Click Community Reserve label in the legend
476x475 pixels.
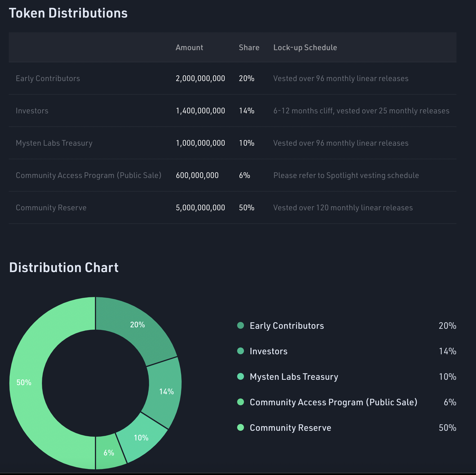pos(290,428)
